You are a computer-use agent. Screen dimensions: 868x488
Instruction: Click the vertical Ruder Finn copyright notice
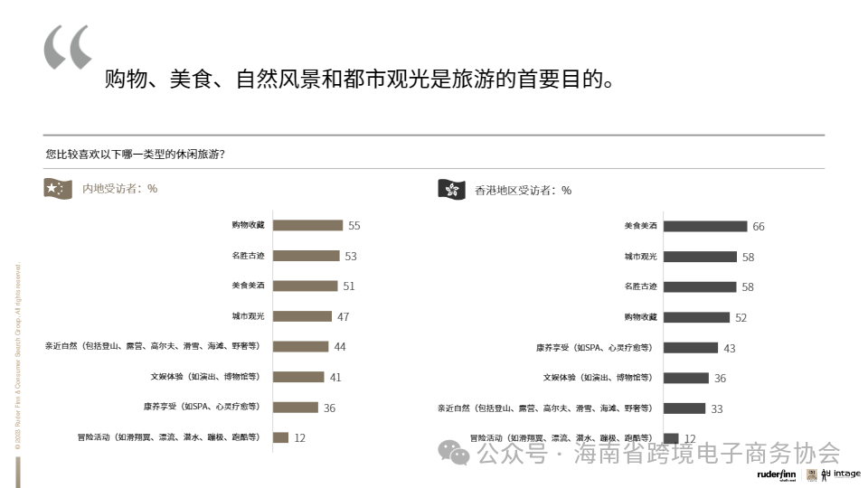(18, 356)
